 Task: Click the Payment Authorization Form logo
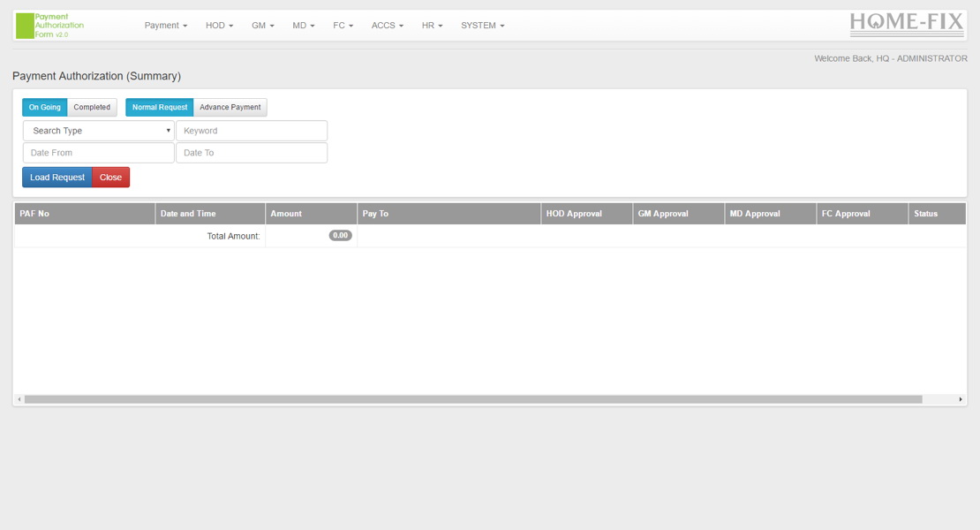click(51, 25)
